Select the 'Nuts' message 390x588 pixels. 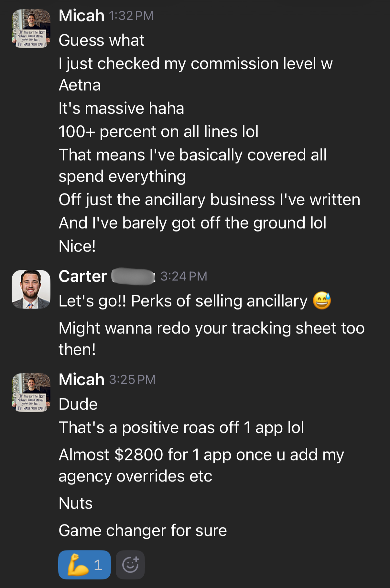click(x=76, y=503)
